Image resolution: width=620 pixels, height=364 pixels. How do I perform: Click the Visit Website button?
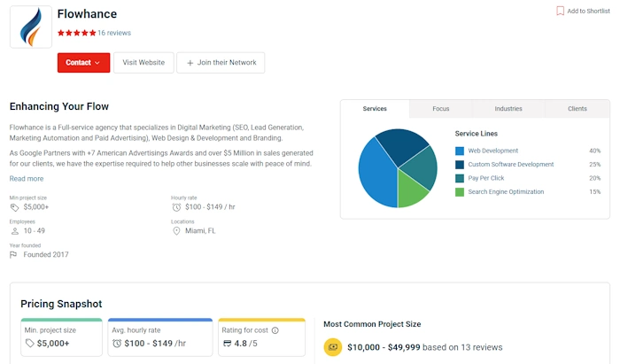tap(143, 63)
